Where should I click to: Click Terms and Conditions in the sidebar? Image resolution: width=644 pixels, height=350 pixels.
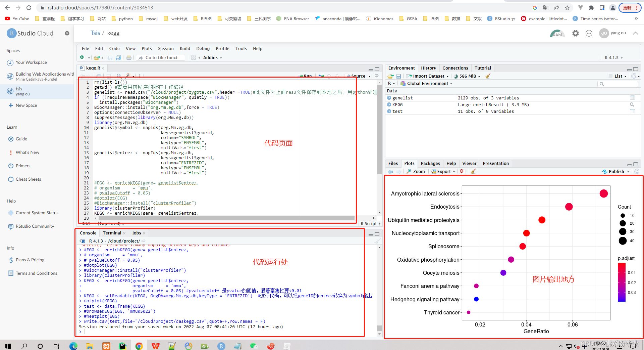[36, 273]
